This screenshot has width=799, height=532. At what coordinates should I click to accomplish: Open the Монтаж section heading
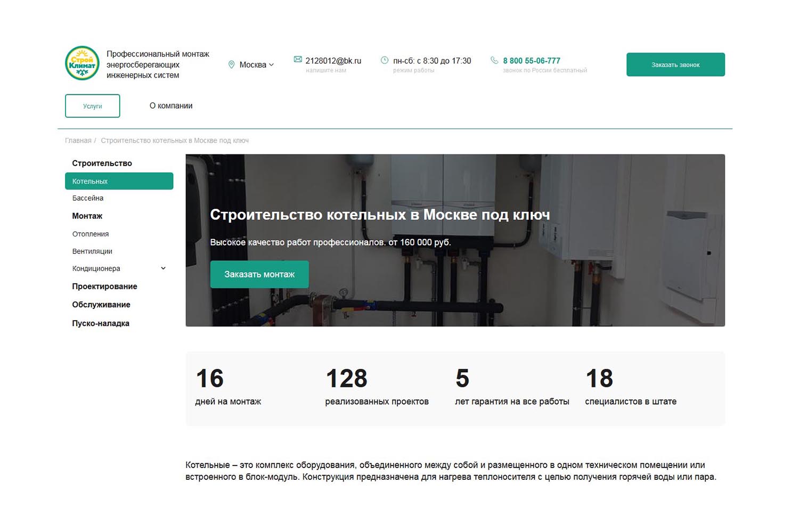tap(87, 216)
